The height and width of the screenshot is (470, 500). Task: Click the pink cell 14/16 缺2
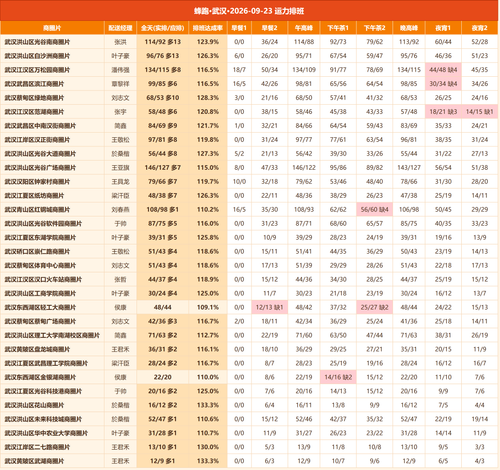[338, 377]
